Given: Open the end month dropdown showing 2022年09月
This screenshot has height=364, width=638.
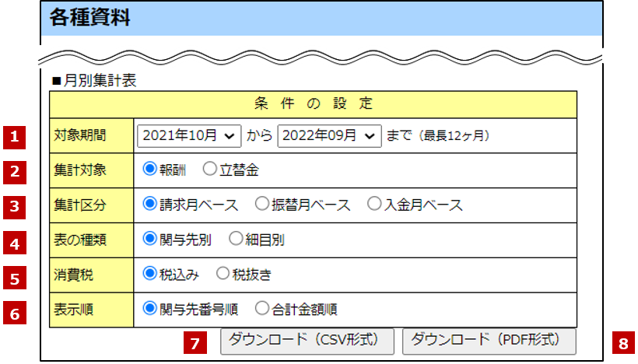Looking at the screenshot, I should pyautogui.click(x=329, y=135).
